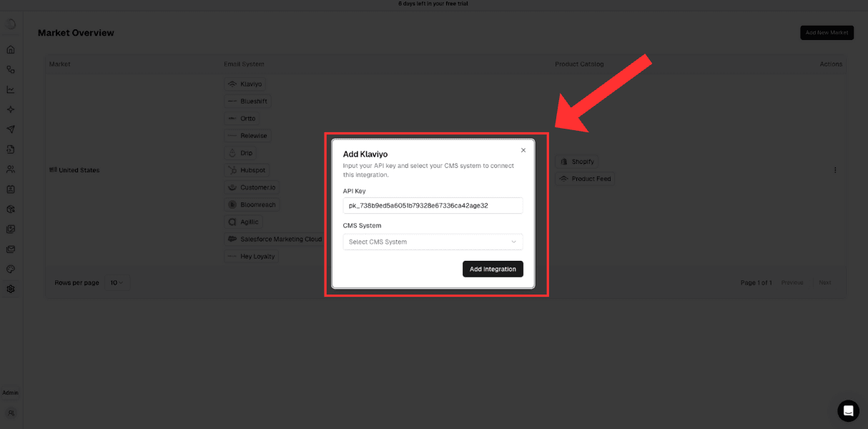The width and height of the screenshot is (868, 429).
Task: Click the app logo at sidebar top
Action: pyautogui.click(x=11, y=24)
